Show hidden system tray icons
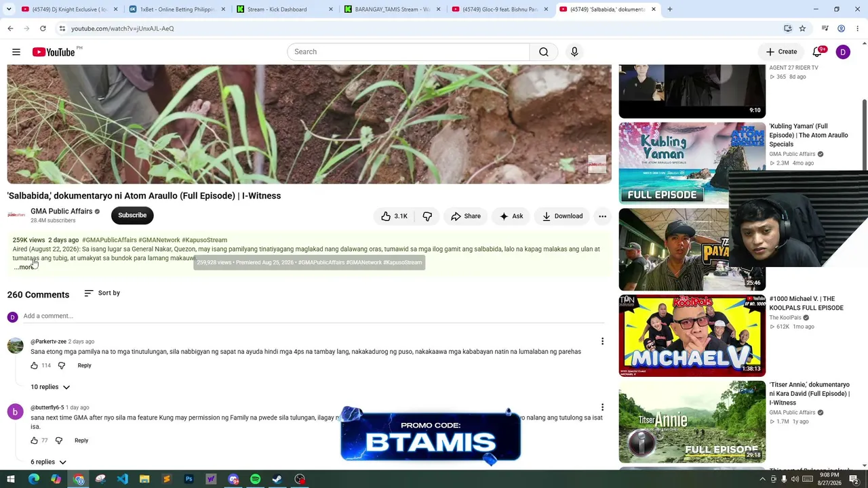The height and width of the screenshot is (488, 868). pos(762,480)
